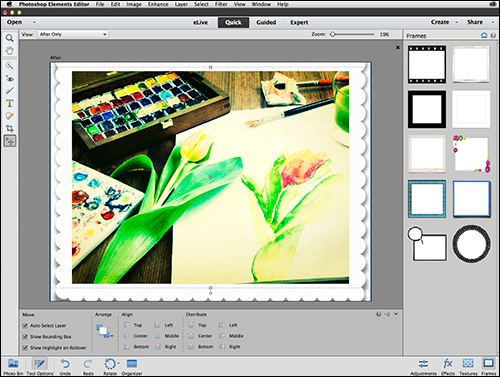Toggle the Tool Options panel

pyautogui.click(x=40, y=366)
